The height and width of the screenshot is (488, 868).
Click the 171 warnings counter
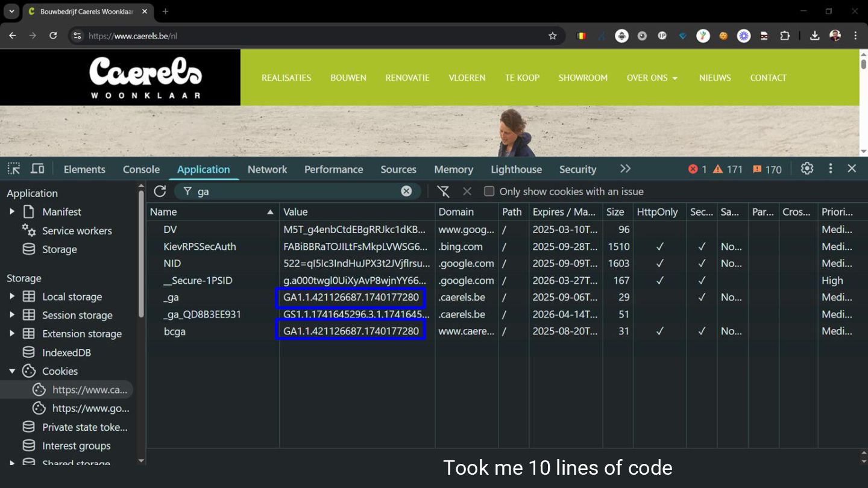pos(728,169)
